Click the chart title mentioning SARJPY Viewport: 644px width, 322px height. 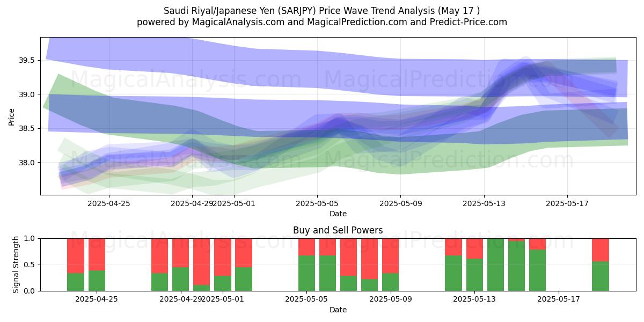pyautogui.click(x=322, y=11)
